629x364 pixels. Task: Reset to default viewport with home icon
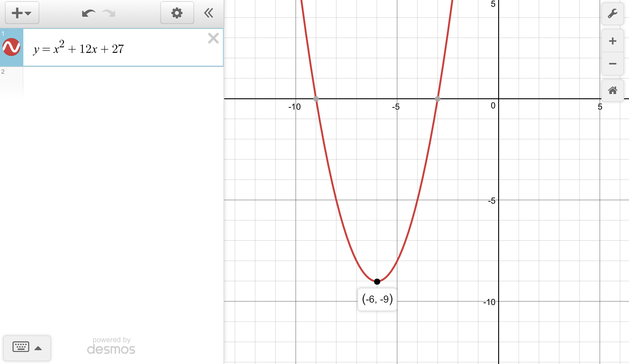tap(612, 91)
